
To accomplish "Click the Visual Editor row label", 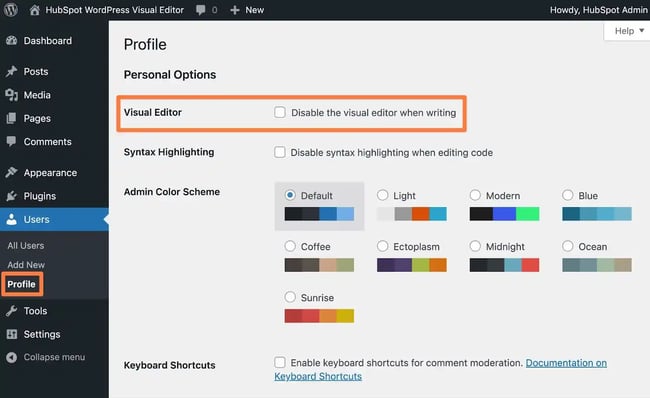I will 153,112.
